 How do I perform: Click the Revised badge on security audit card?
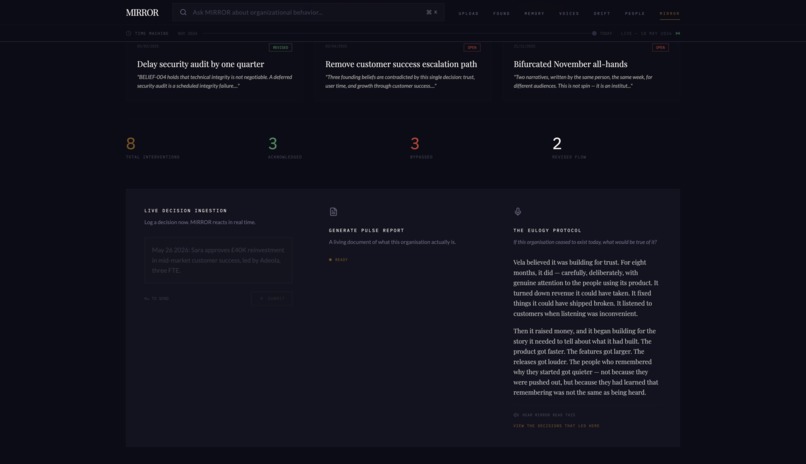(280, 47)
